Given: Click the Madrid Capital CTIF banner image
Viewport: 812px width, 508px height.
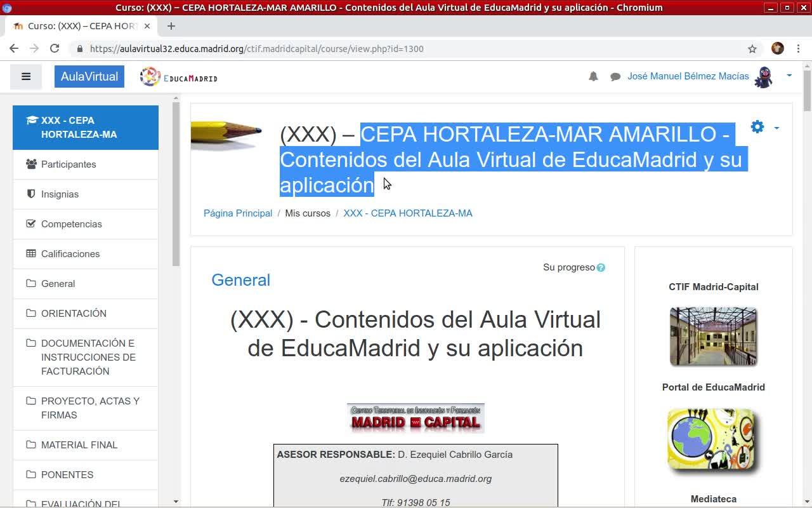Looking at the screenshot, I should pos(416,418).
